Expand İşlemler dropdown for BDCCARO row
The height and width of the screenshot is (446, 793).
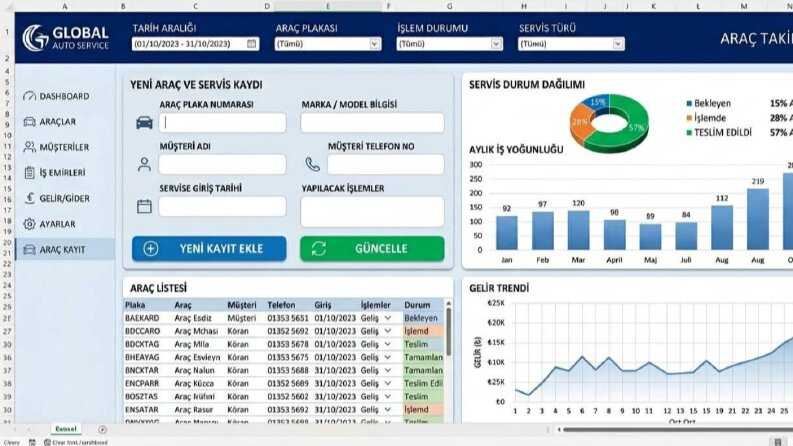[x=387, y=331]
